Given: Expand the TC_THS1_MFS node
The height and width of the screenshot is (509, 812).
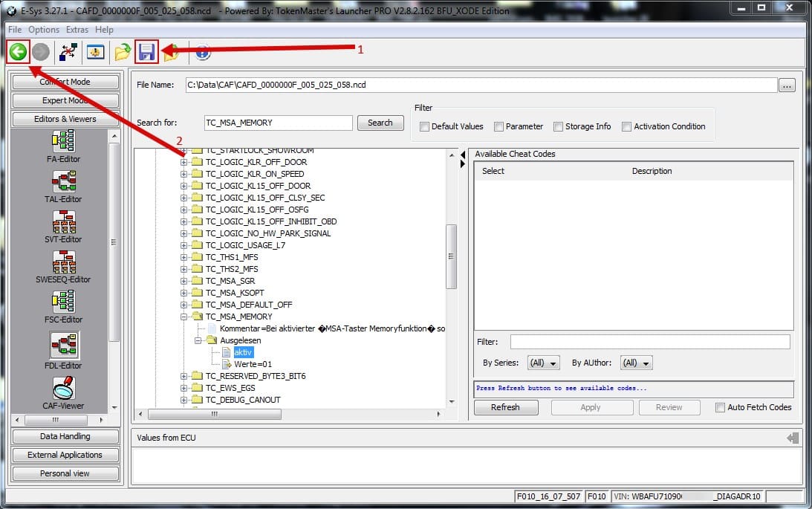Looking at the screenshot, I should (x=183, y=257).
